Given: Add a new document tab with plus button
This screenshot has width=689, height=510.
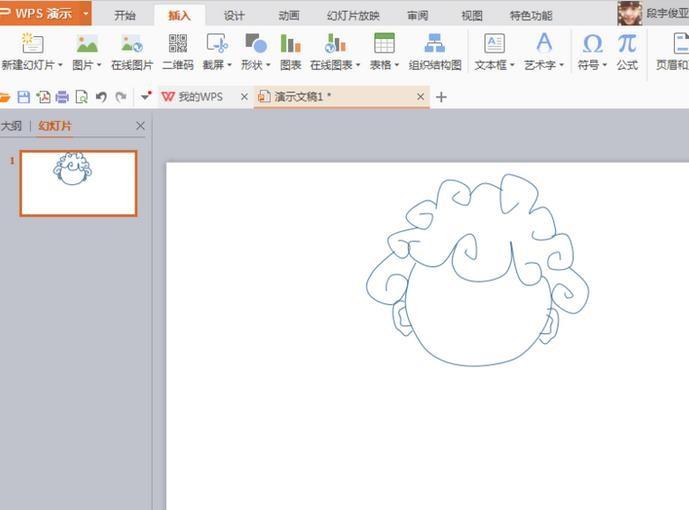Looking at the screenshot, I should click(441, 97).
